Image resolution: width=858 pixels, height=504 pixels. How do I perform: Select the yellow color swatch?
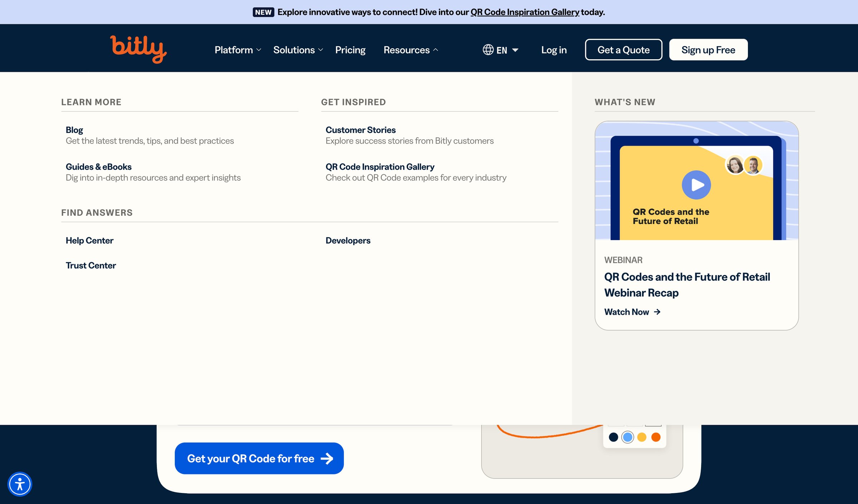pyautogui.click(x=642, y=437)
